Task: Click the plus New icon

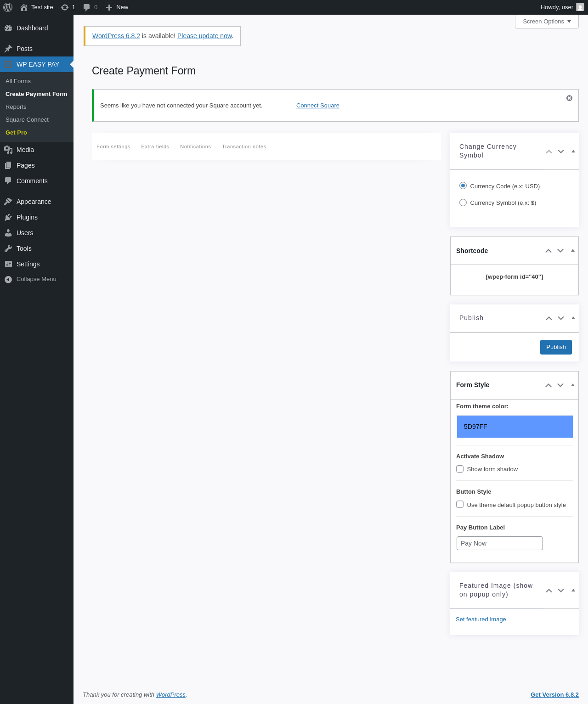Action: click(x=109, y=7)
